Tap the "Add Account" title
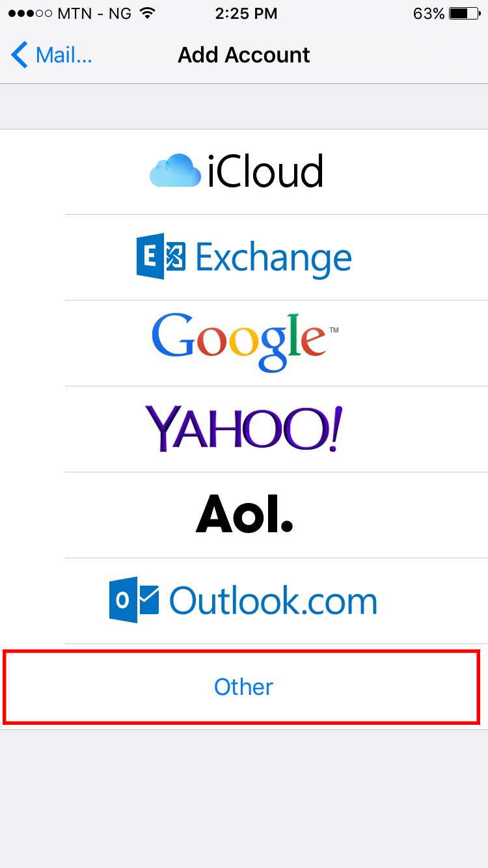The height and width of the screenshot is (868, 488). 244,55
